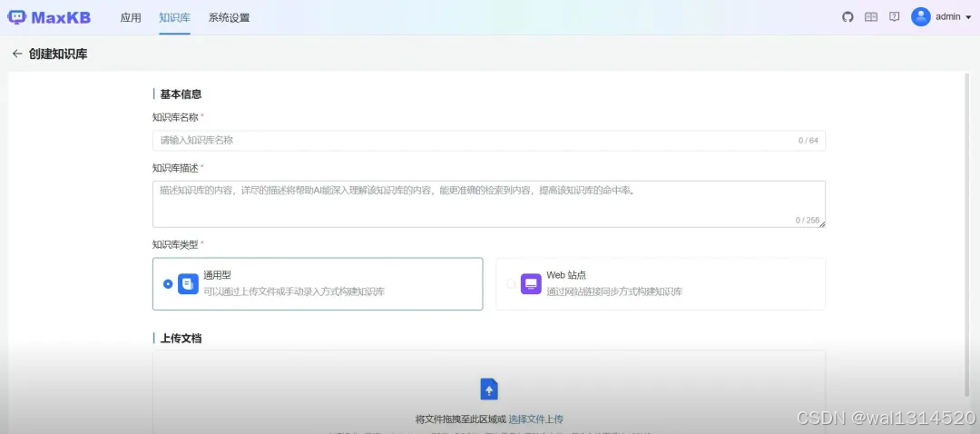Click the purple Web 站点 monitor icon
Image resolution: width=980 pixels, height=434 pixels.
click(x=531, y=284)
